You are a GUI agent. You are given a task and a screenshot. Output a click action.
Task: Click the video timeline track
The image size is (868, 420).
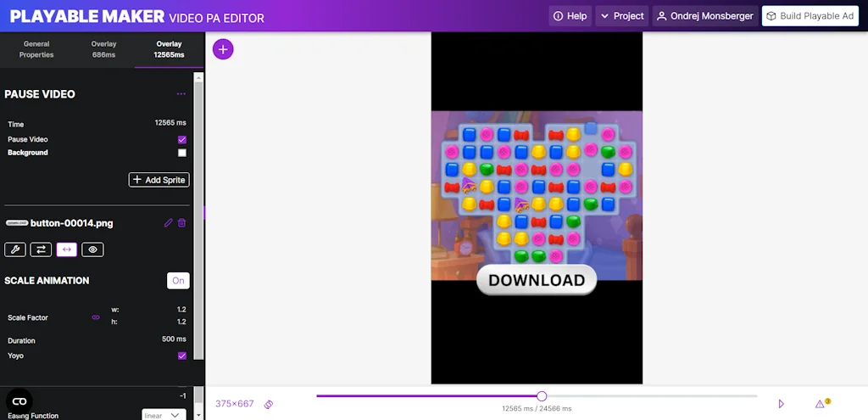[537, 395]
